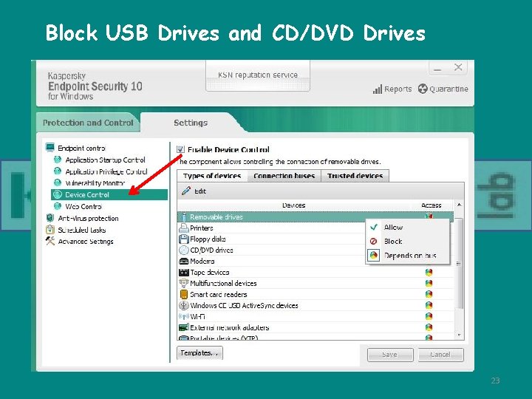Open access dropdown for Wi-Fi
This screenshot has width=532, height=399.
429,316
